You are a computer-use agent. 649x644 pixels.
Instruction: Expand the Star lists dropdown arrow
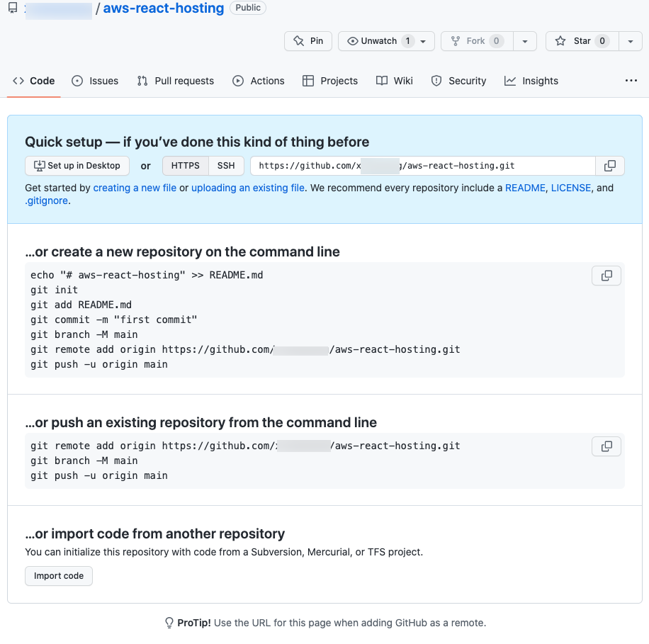click(631, 41)
